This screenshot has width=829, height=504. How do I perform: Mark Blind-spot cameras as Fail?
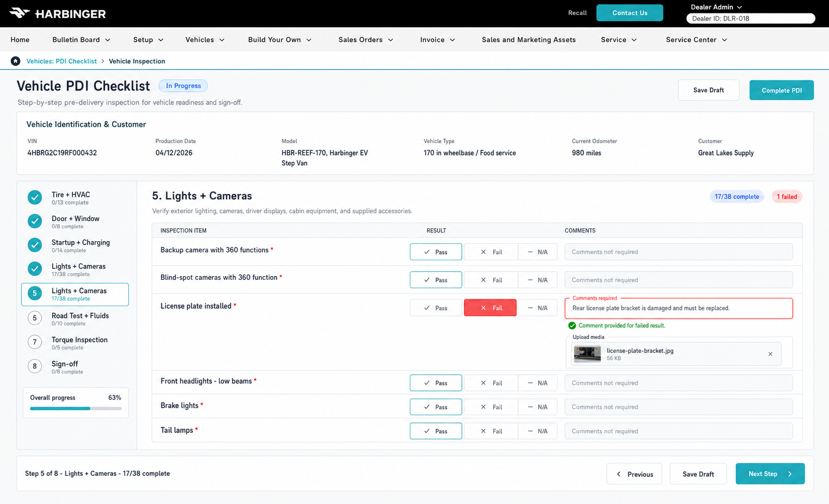490,280
